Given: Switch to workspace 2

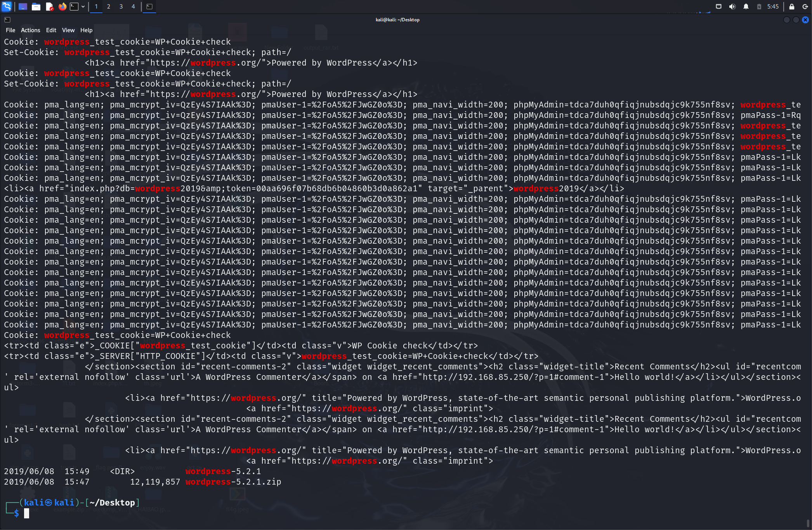Looking at the screenshot, I should coord(109,6).
